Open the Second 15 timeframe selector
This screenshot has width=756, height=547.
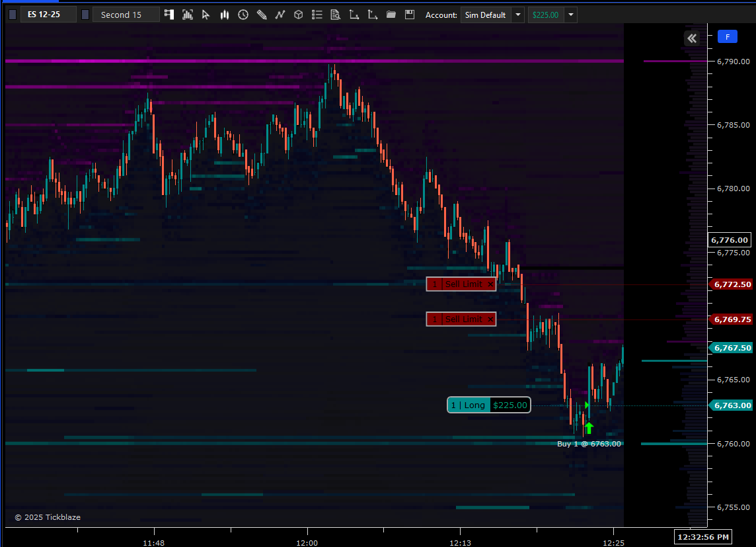point(126,15)
